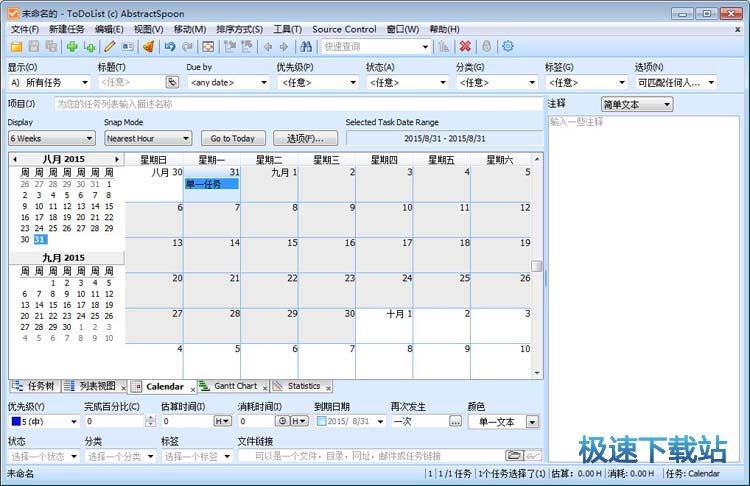The image size is (750, 486).
Task: Open the Source Control menu
Action: (x=344, y=30)
